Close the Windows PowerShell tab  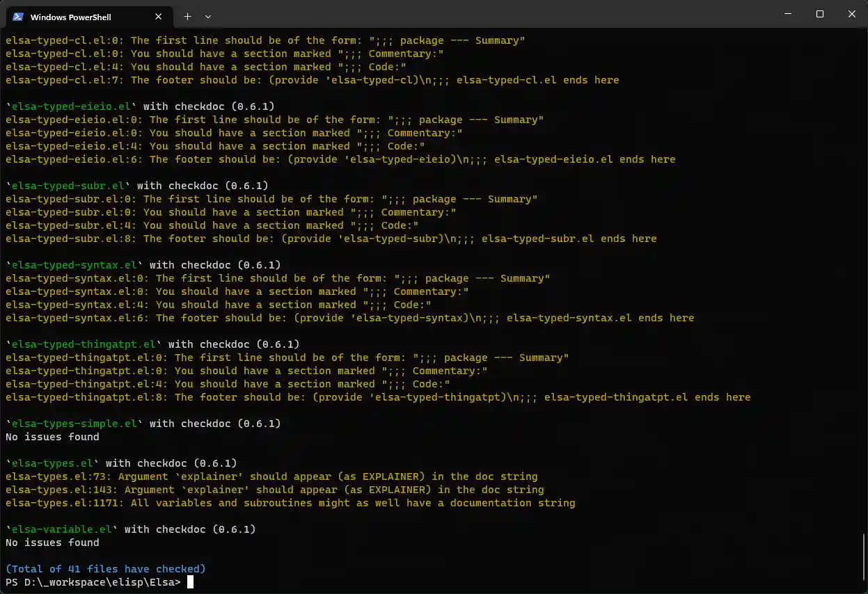[x=159, y=17]
